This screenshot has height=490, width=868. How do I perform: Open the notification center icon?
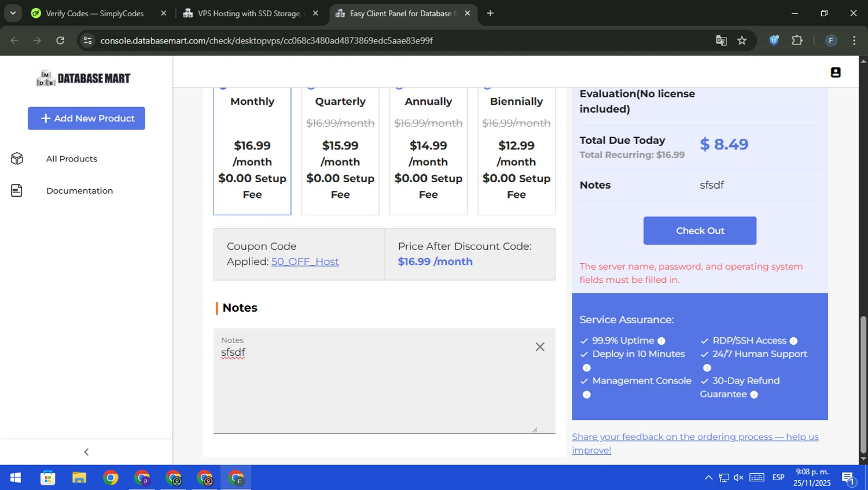[848, 478]
